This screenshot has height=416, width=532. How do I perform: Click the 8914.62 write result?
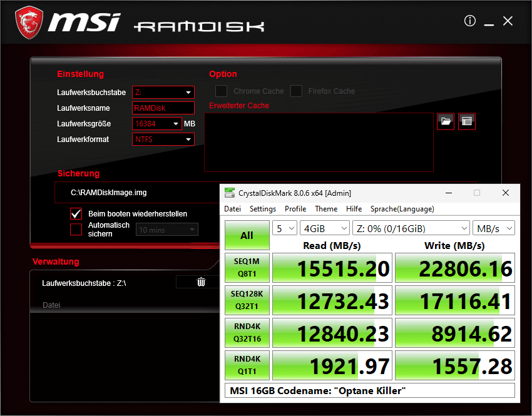pos(454,333)
